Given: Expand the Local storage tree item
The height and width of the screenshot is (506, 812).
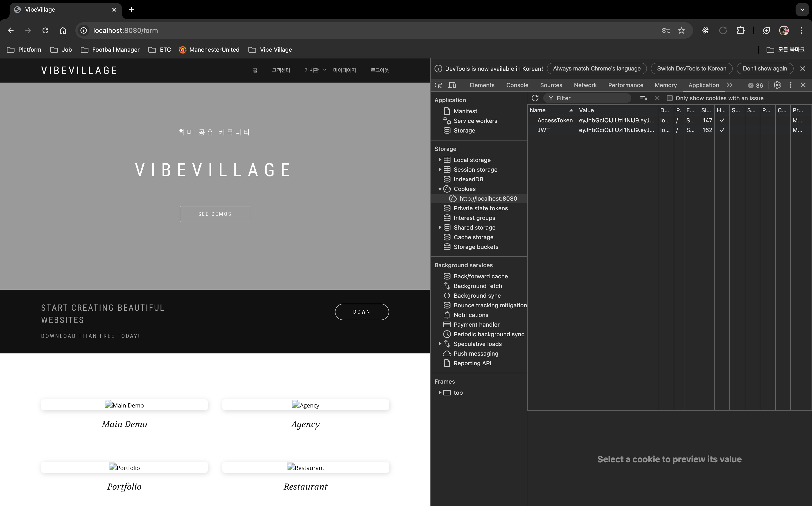Looking at the screenshot, I should pos(440,160).
